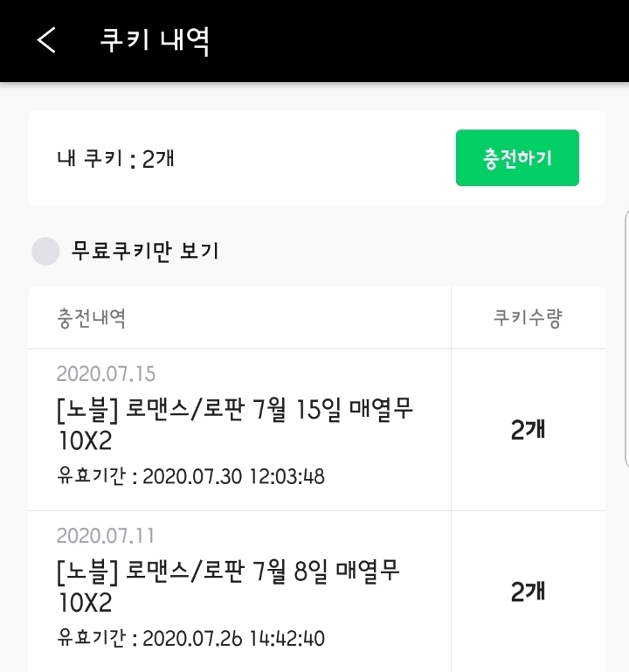Image resolution: width=629 pixels, height=672 pixels.
Task: Tap validity date 2020.07.30 12:03:48
Action: coord(233,476)
